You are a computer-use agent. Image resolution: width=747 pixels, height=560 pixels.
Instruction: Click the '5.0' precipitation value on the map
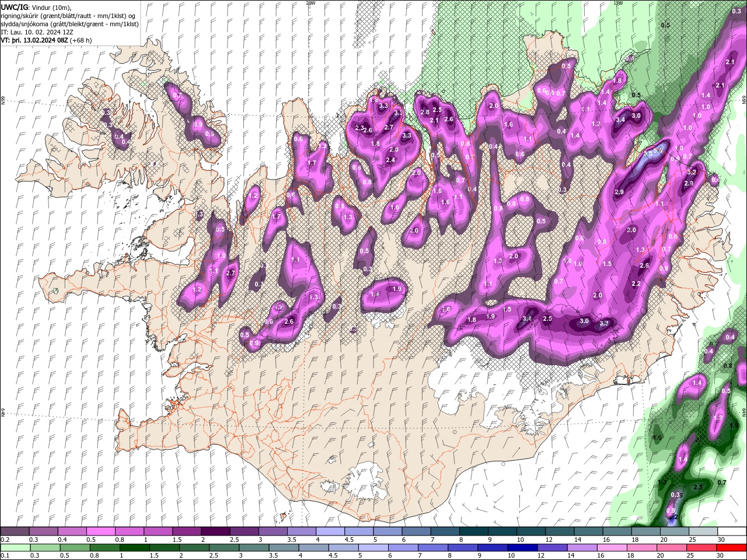(658, 150)
